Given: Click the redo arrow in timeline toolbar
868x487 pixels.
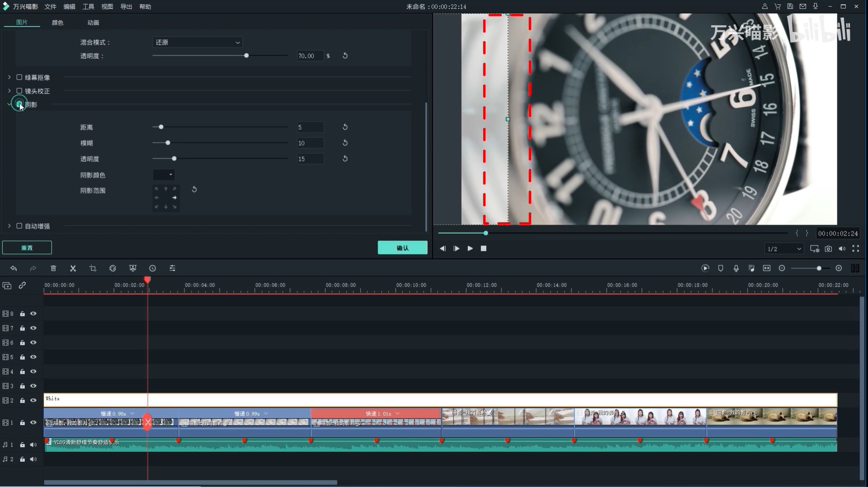Looking at the screenshot, I should [x=33, y=268].
